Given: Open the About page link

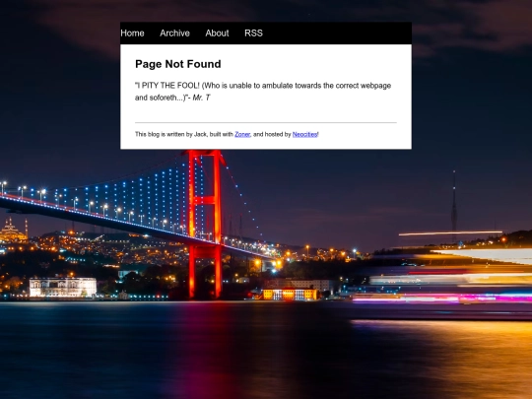Looking at the screenshot, I should (x=217, y=33).
